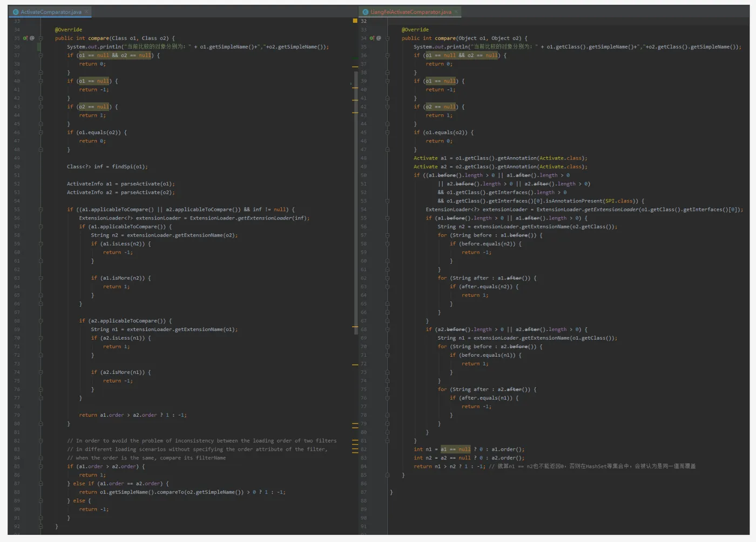Fold the for (String after : a2.after()) loop
The width and height of the screenshot is (756, 542).
point(387,389)
